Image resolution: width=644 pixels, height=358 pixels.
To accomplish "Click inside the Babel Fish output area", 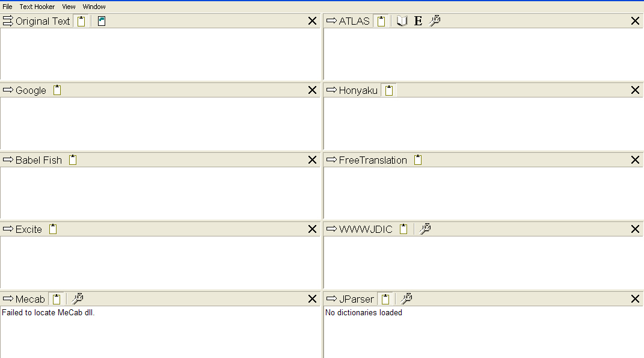I will 160,193.
